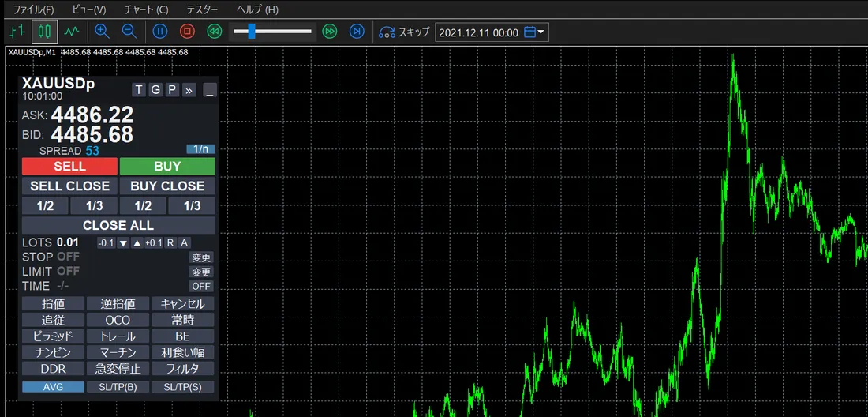
Task: Open the テスター menu
Action: tap(202, 9)
